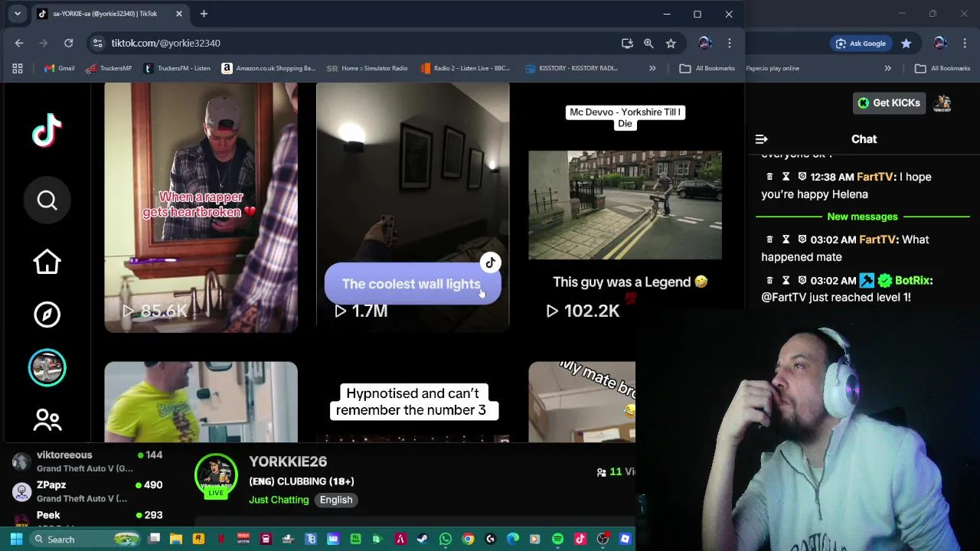Click bookmark star in background Kick window
This screenshot has height=551, width=980.
[906, 44]
